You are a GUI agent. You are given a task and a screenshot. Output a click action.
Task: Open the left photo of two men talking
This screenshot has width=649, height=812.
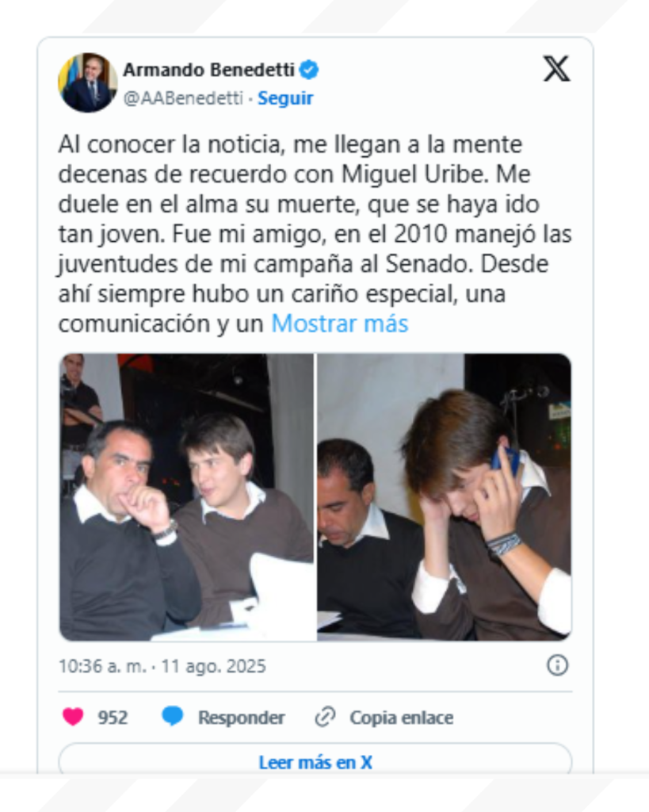tap(186, 497)
